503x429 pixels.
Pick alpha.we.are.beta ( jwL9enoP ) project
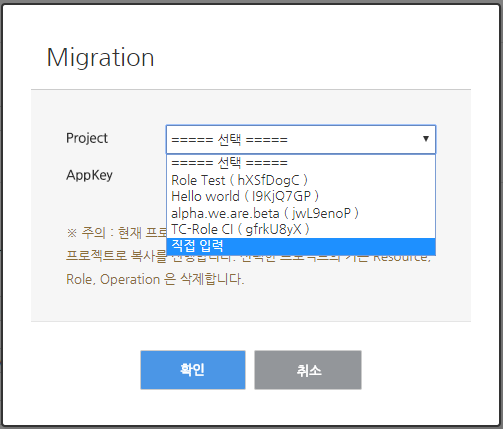pyautogui.click(x=301, y=213)
